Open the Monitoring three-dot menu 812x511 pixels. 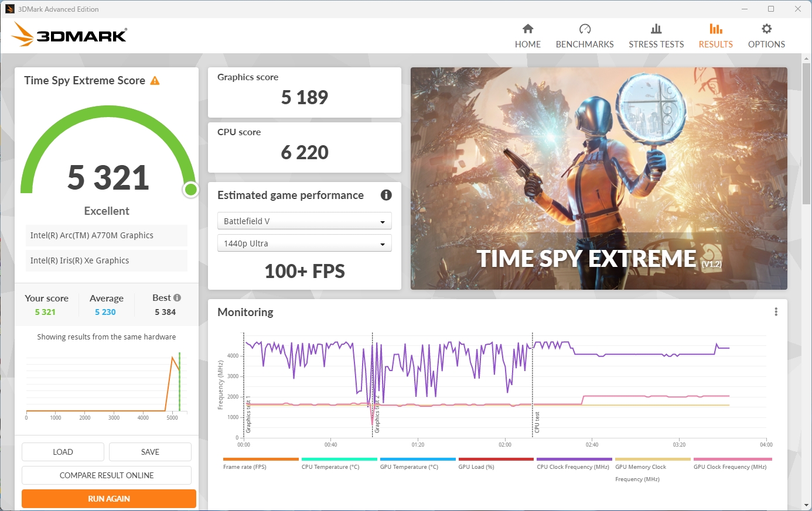coord(776,312)
